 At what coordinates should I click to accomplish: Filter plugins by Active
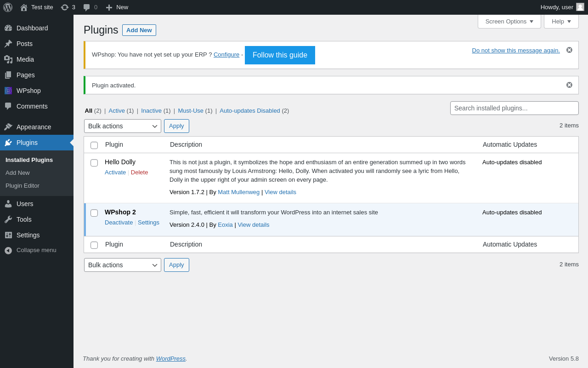117,111
